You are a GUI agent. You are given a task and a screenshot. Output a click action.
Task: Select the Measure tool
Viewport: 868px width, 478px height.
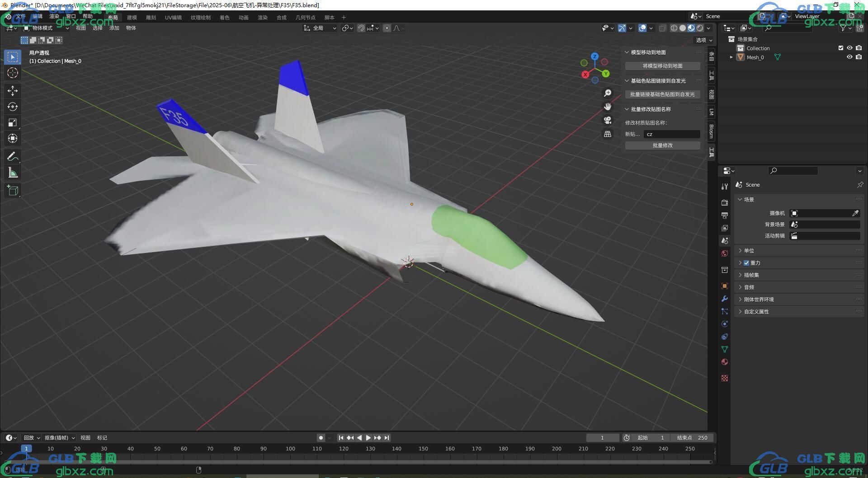(x=13, y=173)
